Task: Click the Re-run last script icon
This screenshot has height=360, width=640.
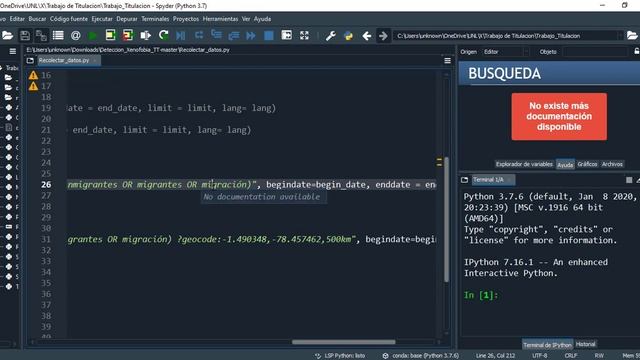Action: 164,36
